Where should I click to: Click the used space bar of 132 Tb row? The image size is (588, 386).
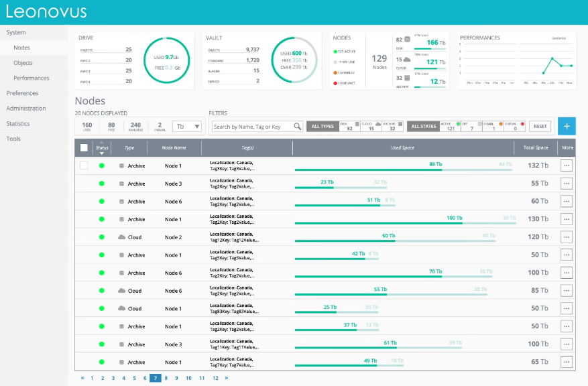pyautogui.click(x=368, y=170)
